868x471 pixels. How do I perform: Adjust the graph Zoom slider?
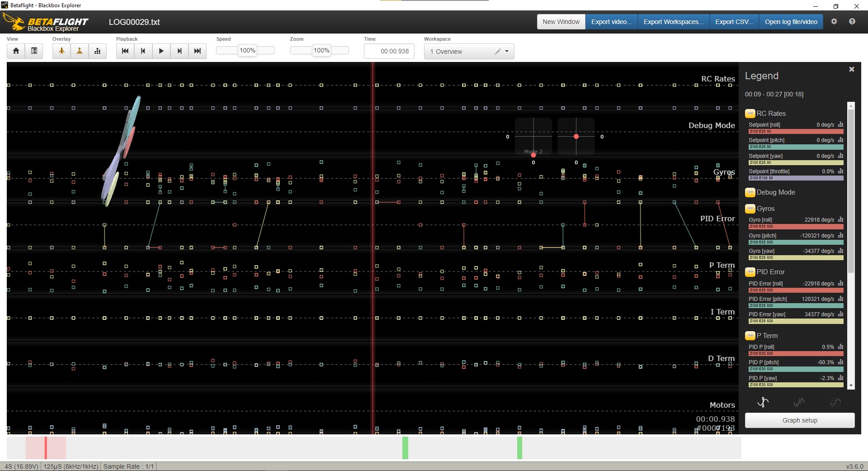[320, 50]
